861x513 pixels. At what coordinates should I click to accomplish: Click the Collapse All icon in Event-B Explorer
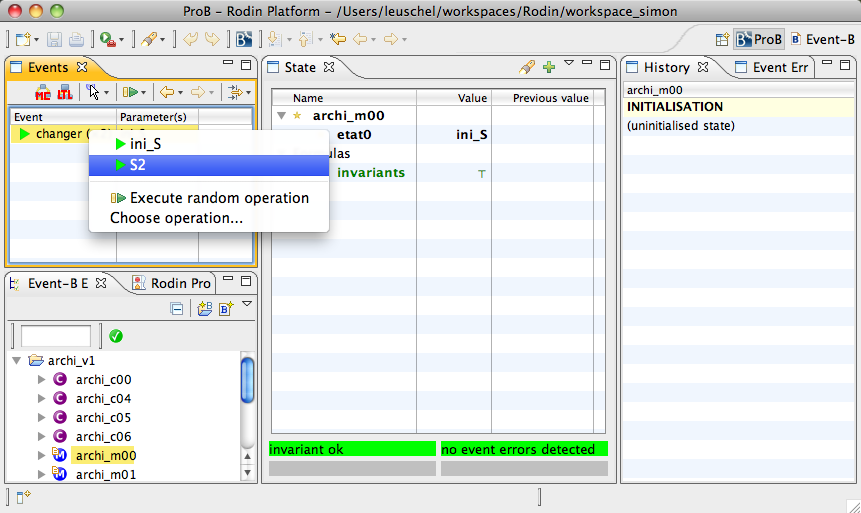(x=177, y=309)
